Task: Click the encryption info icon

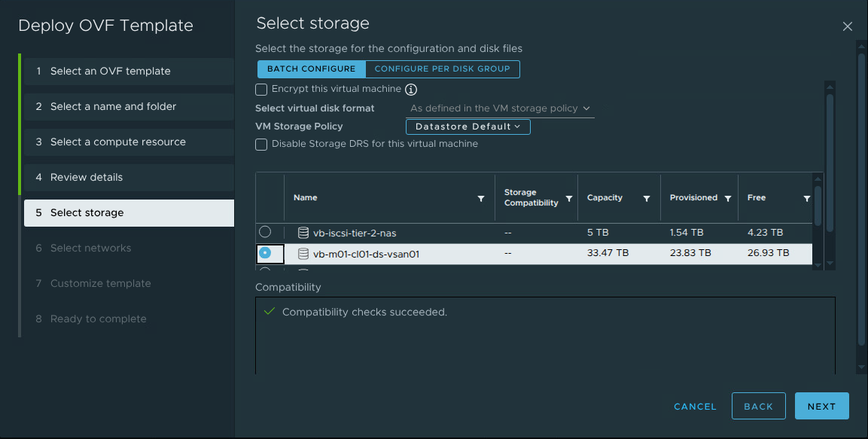Action: (411, 89)
